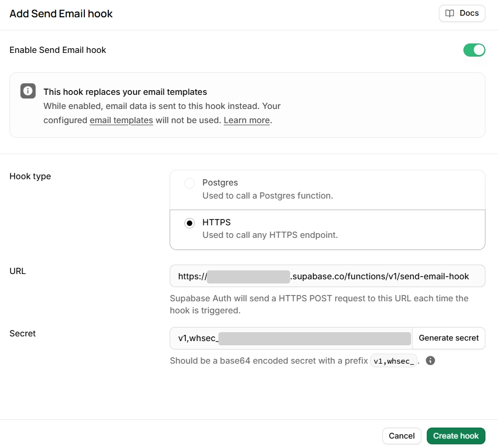Select the HTTPS hook type radio
This screenshot has width=498, height=448.
point(190,223)
